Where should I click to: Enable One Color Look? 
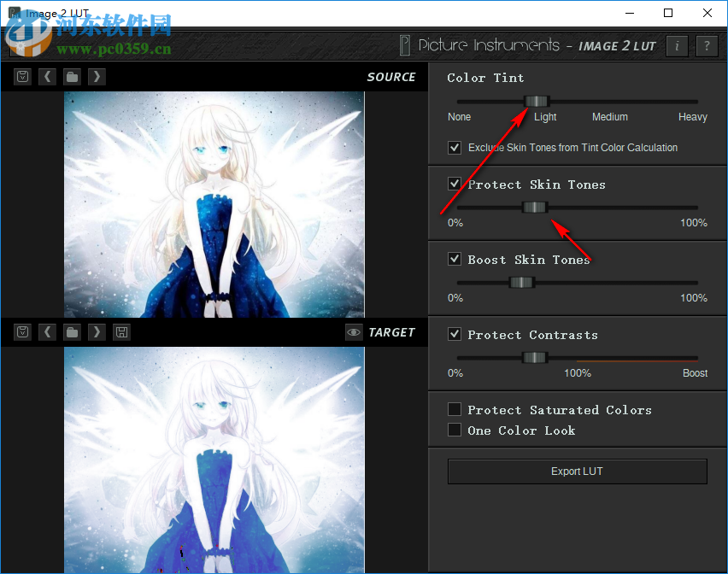[455, 430]
